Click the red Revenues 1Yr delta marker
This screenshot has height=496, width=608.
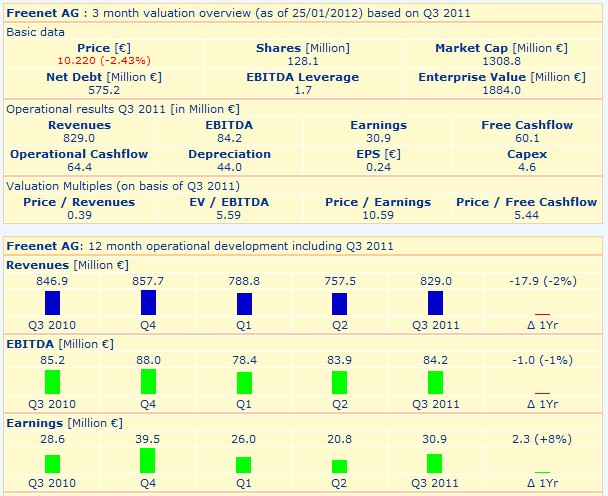(542, 314)
